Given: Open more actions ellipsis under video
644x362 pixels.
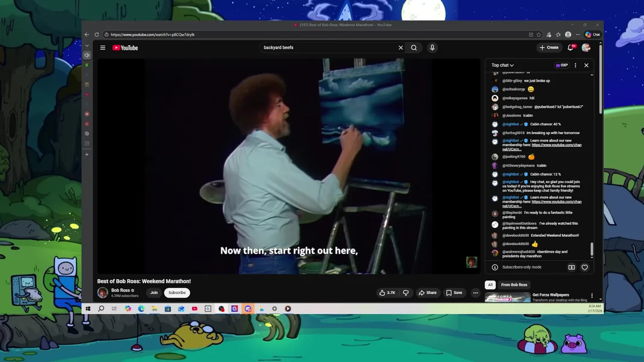Looking at the screenshot, I should [475, 293].
